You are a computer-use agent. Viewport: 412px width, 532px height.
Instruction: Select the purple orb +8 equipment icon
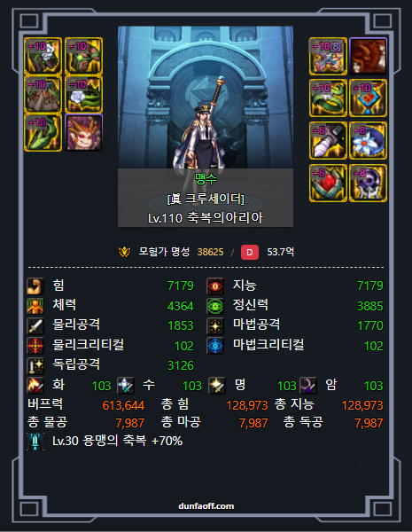[368, 183]
